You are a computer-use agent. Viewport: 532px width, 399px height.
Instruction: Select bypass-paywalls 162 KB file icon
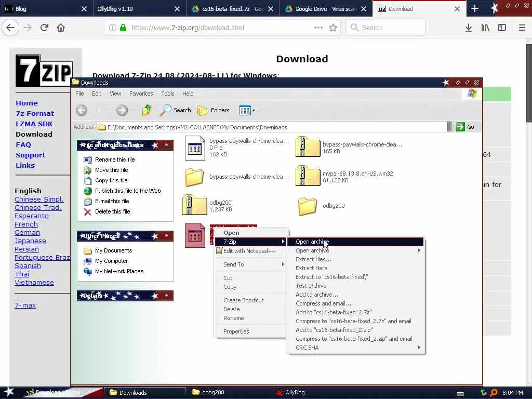[x=195, y=148]
